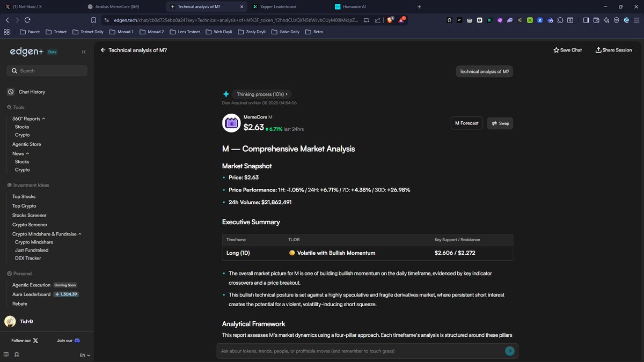This screenshot has width=644, height=362.
Task: Click the Save Chat star button
Action: click(x=567, y=50)
